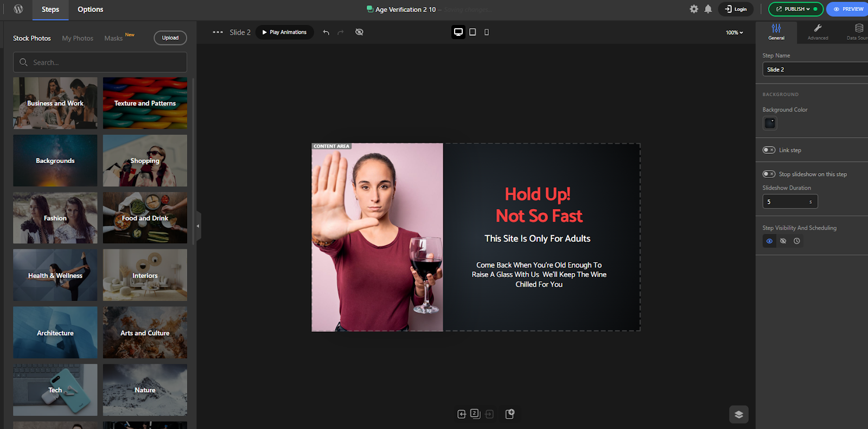Go to the previous step icon

click(462, 414)
